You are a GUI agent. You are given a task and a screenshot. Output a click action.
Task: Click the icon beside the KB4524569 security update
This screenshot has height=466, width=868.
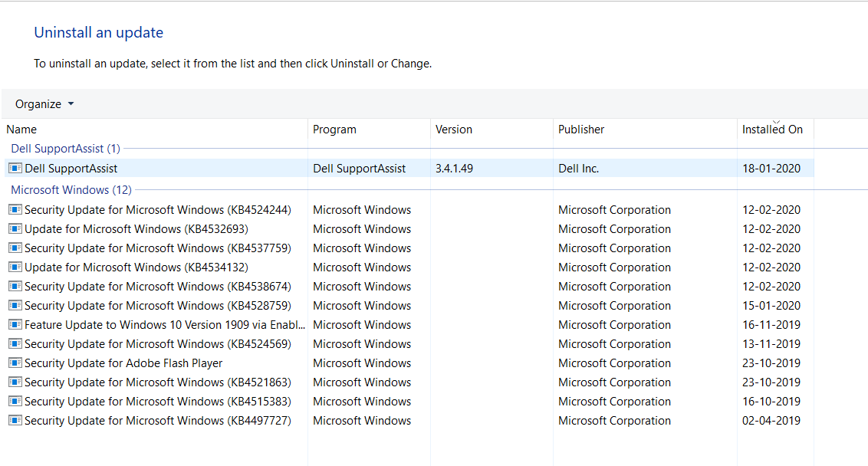pyautogui.click(x=15, y=344)
